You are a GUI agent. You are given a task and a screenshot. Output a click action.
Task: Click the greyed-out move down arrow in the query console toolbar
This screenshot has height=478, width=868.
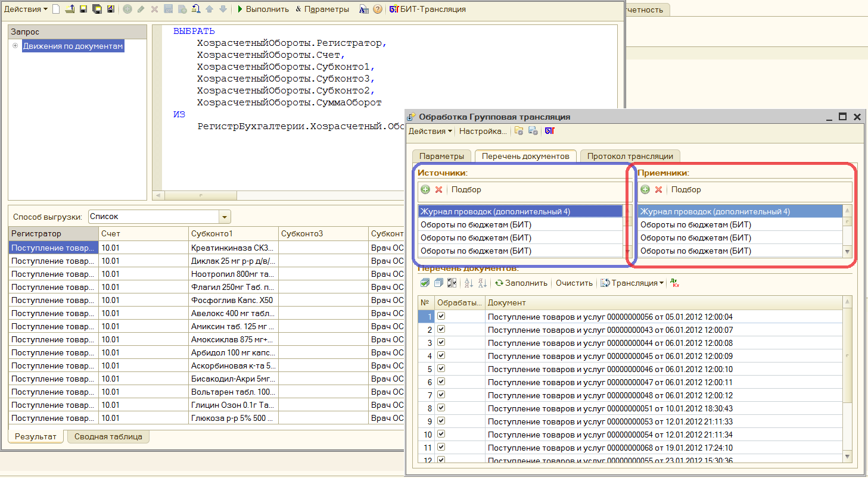pyautogui.click(x=223, y=9)
